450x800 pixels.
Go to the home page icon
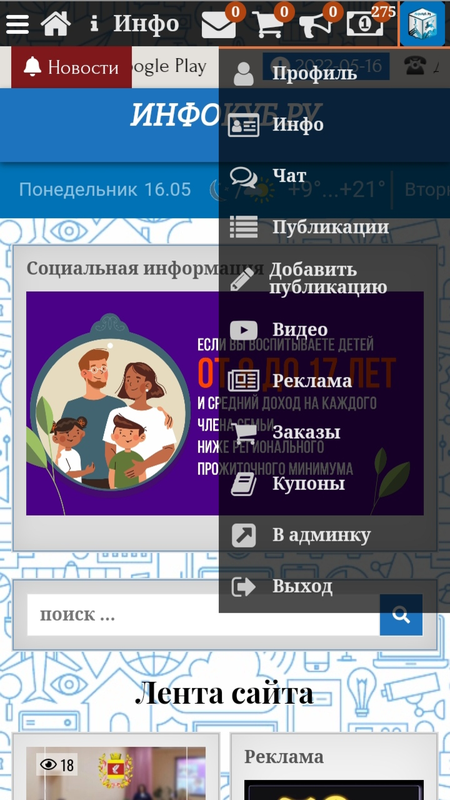click(56, 23)
